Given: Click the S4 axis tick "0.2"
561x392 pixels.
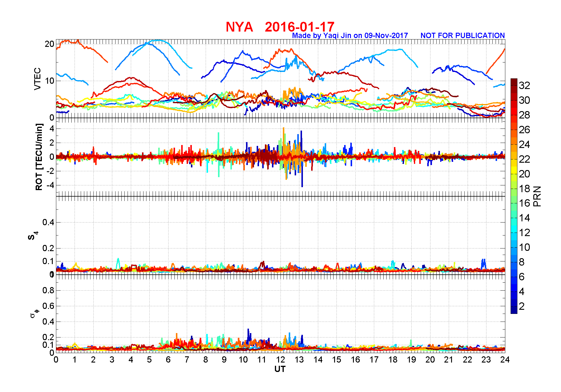Looking at the screenshot, I should [48, 248].
